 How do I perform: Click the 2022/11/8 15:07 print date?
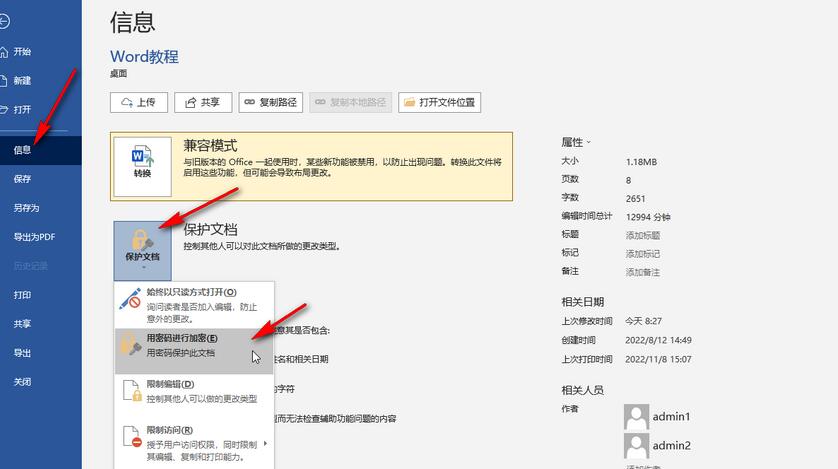[x=658, y=359]
